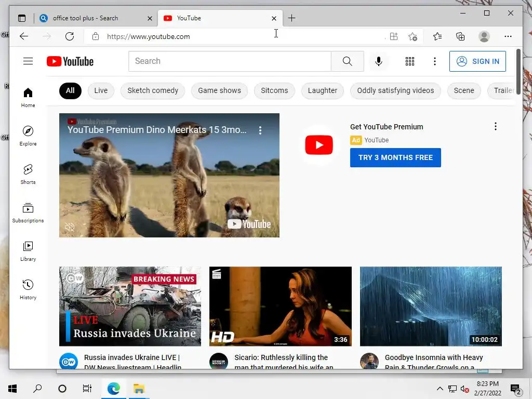Select the Live filter chip
This screenshot has width=532, height=399.
[x=101, y=90]
